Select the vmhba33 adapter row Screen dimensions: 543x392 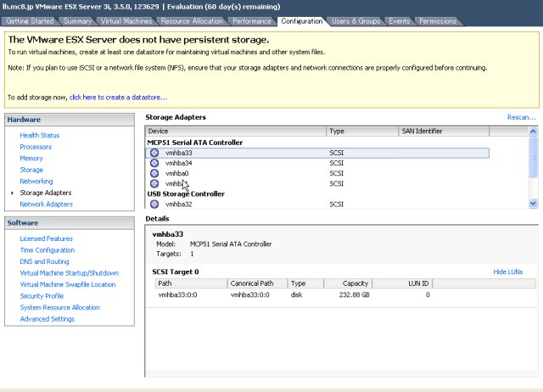(x=317, y=153)
